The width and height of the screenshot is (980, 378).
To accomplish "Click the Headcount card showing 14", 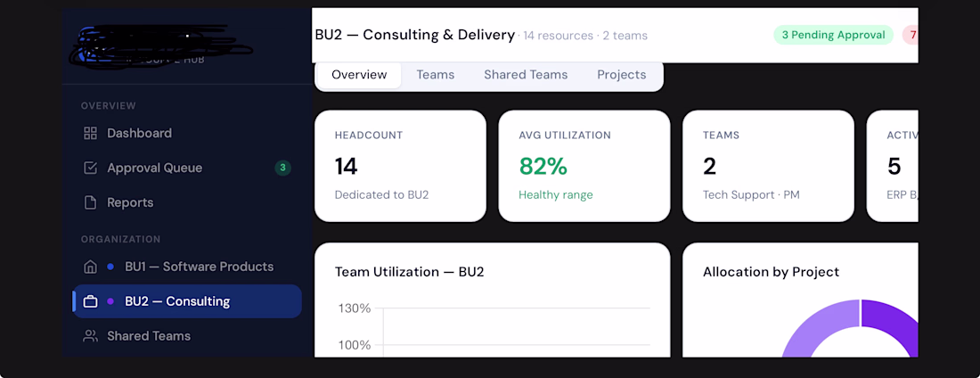I will 400,166.
